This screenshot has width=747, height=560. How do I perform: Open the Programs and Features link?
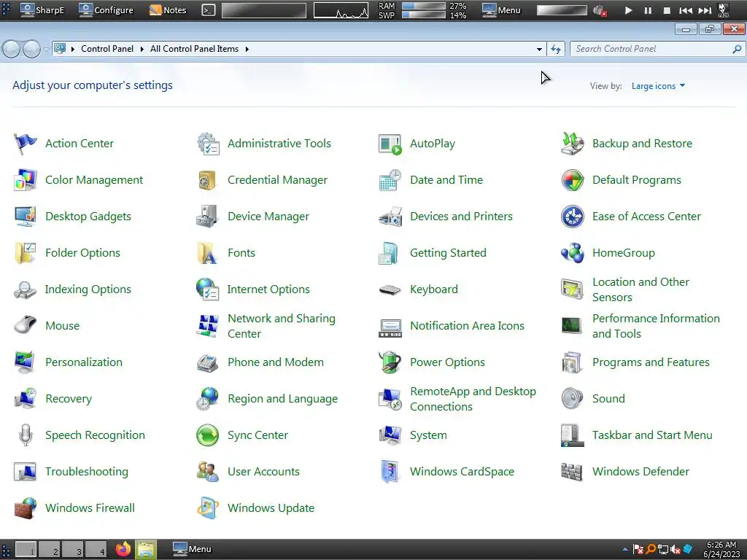coord(651,362)
